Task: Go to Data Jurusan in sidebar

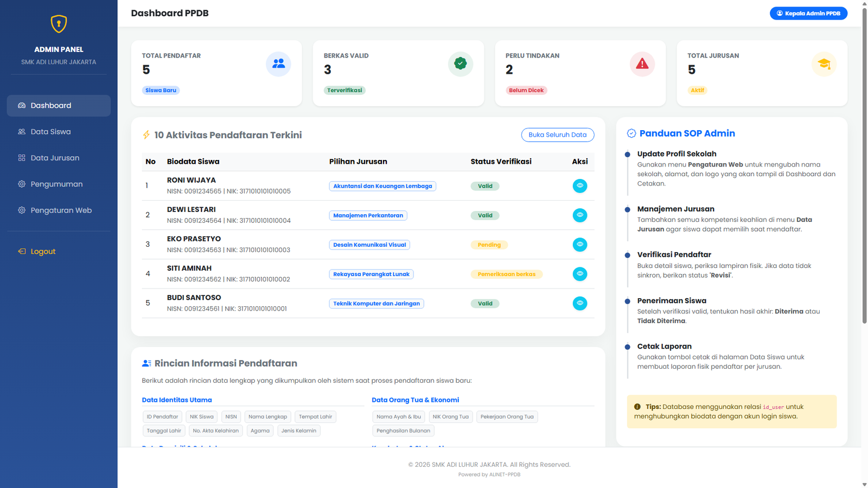Action: [x=55, y=158]
